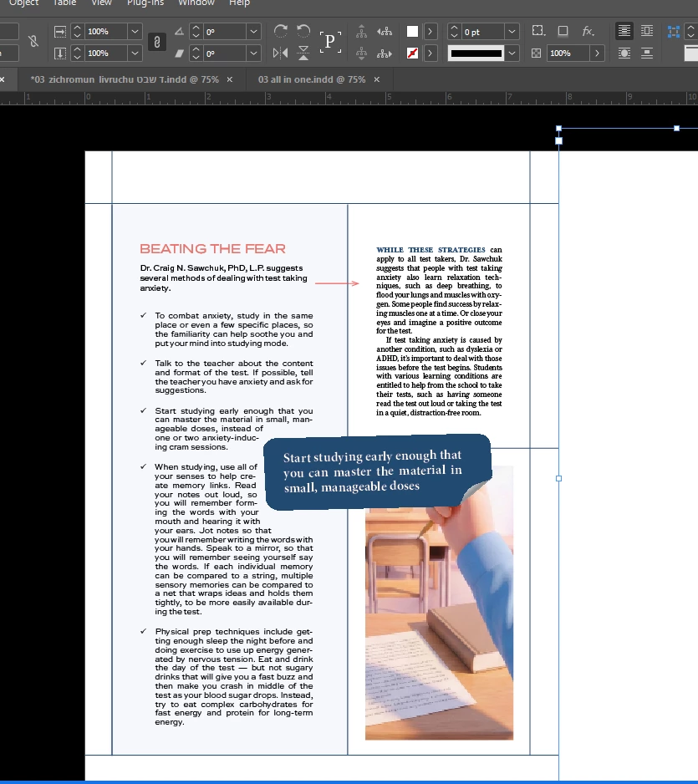Click the Select Content icon

click(x=361, y=53)
